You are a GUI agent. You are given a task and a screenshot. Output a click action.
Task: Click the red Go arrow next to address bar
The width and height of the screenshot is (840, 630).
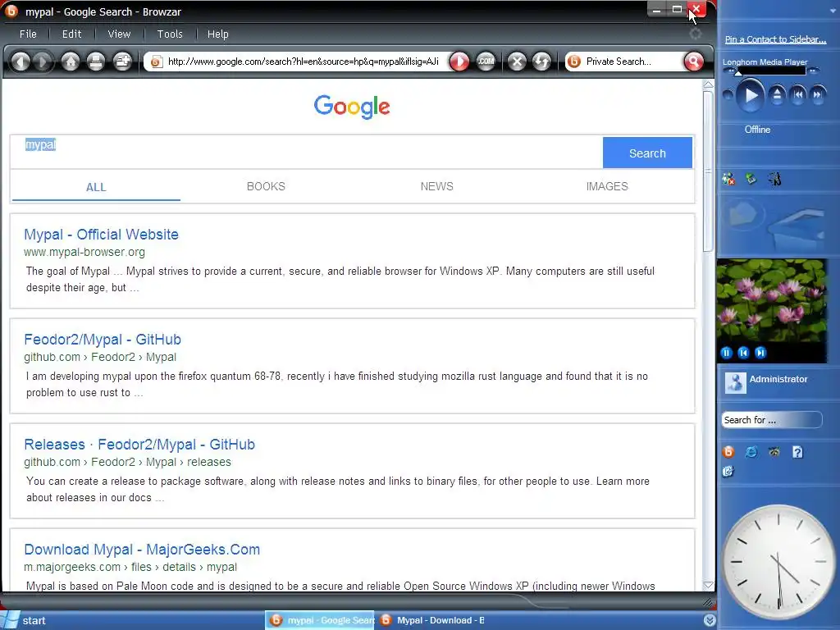[x=459, y=62]
